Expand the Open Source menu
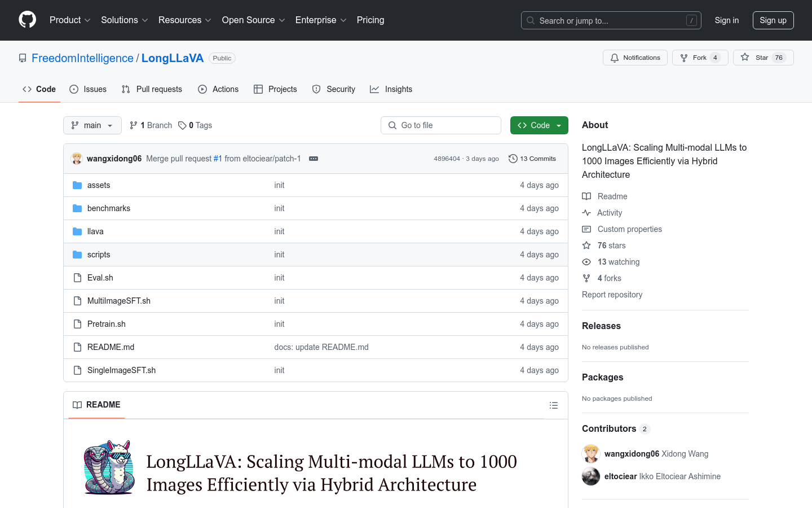The height and width of the screenshot is (508, 812). pos(254,20)
